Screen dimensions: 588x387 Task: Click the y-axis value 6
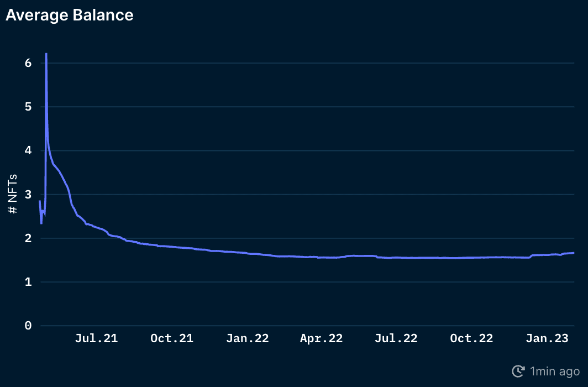tap(28, 63)
